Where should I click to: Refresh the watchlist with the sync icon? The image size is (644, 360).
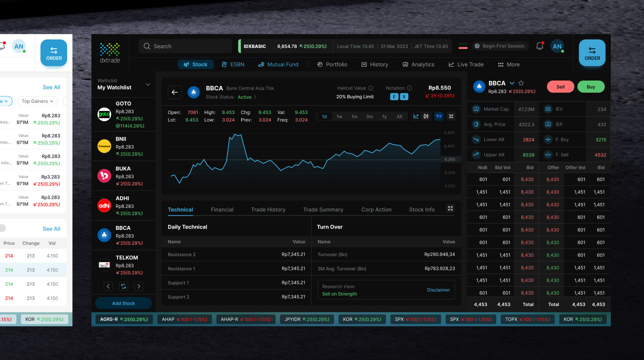pos(123,286)
